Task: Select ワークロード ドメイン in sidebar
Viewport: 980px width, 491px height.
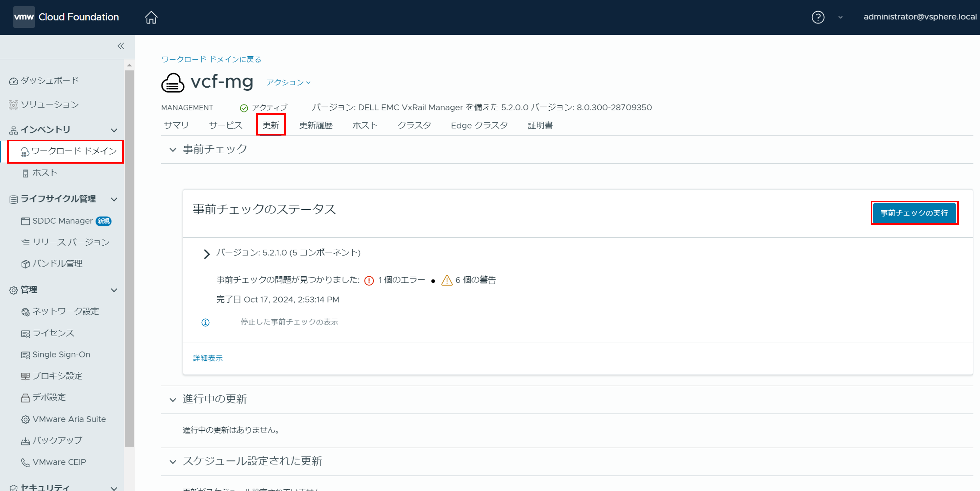Action: click(x=74, y=151)
